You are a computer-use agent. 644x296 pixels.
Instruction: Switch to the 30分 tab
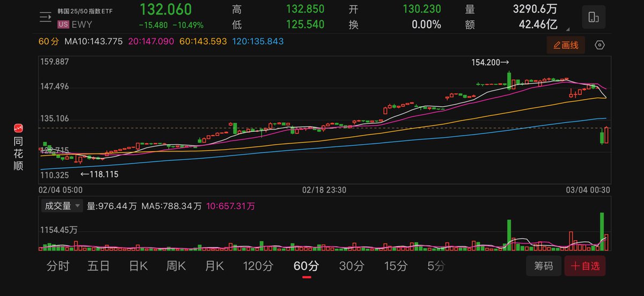[x=352, y=266]
